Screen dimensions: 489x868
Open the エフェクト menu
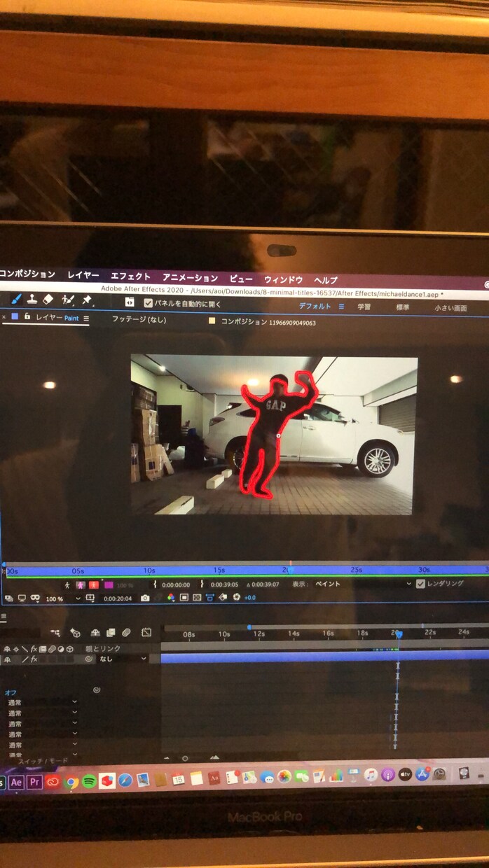130,276
